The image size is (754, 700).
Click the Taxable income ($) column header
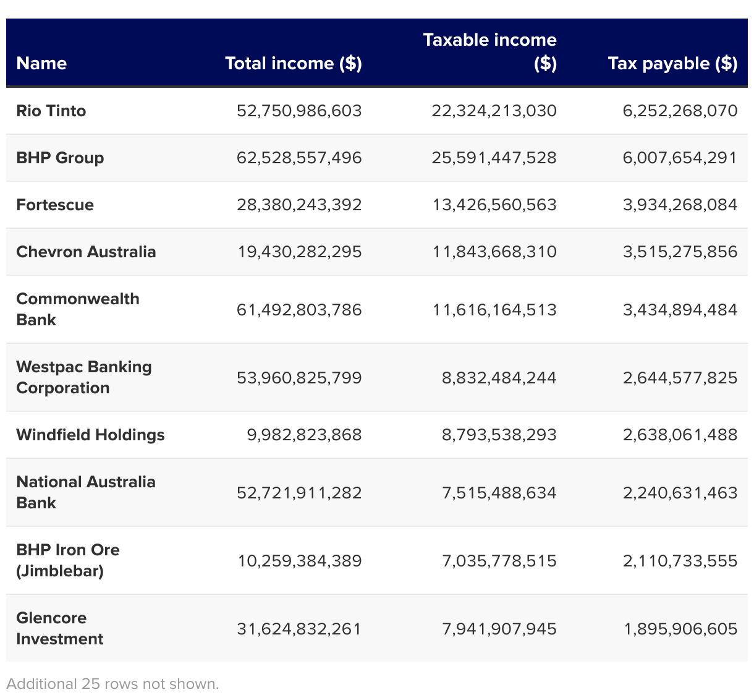[x=489, y=52]
